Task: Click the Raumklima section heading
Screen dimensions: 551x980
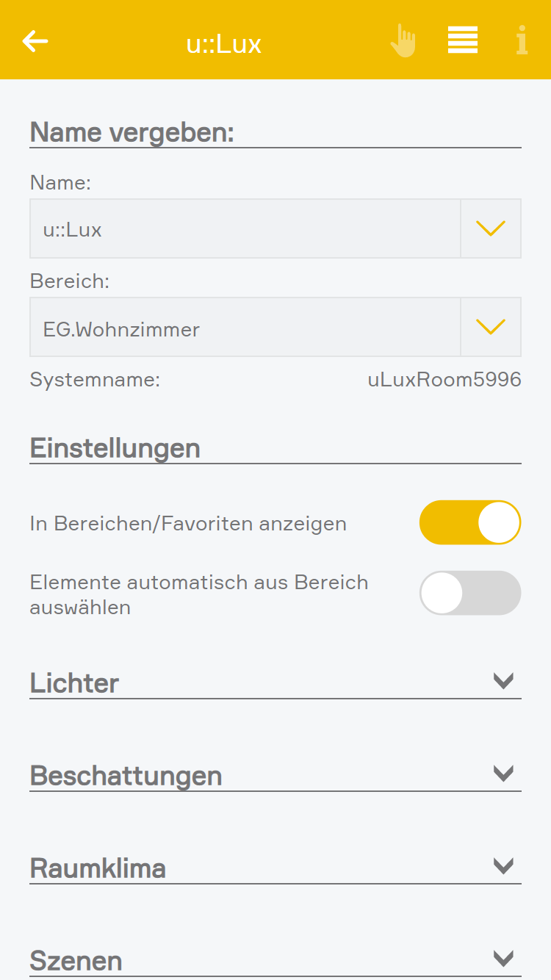Action: (98, 868)
